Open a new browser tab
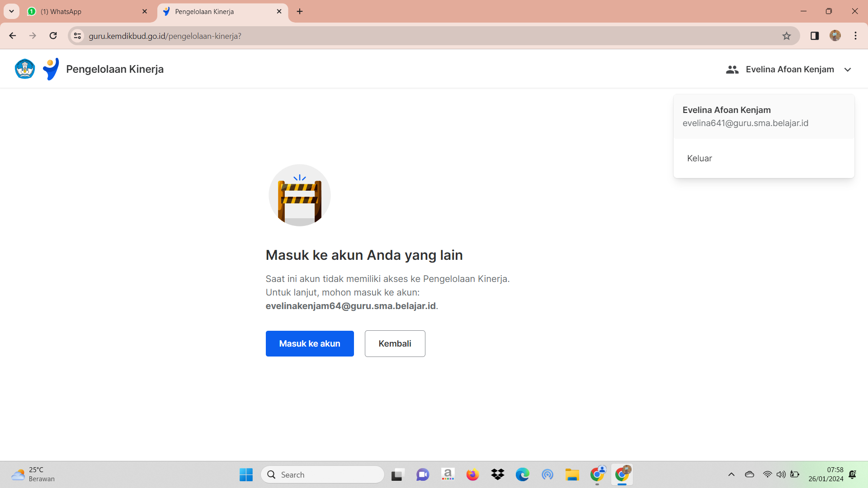This screenshot has width=868, height=488. 300,11
